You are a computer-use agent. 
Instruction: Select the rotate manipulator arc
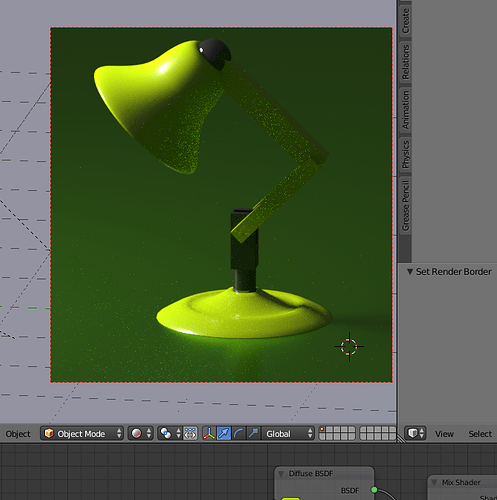click(x=238, y=434)
